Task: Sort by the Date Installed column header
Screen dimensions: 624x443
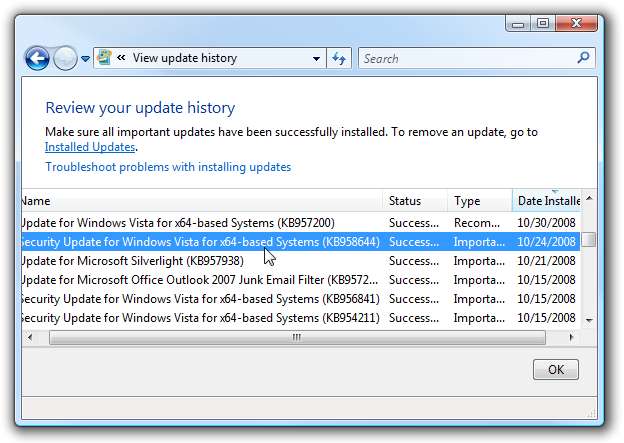Action: click(x=546, y=201)
